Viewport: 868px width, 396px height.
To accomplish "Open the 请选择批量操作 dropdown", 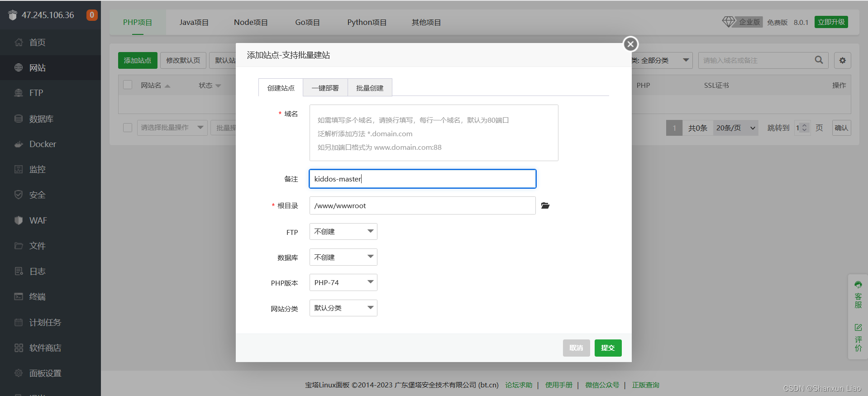I will pyautogui.click(x=172, y=128).
